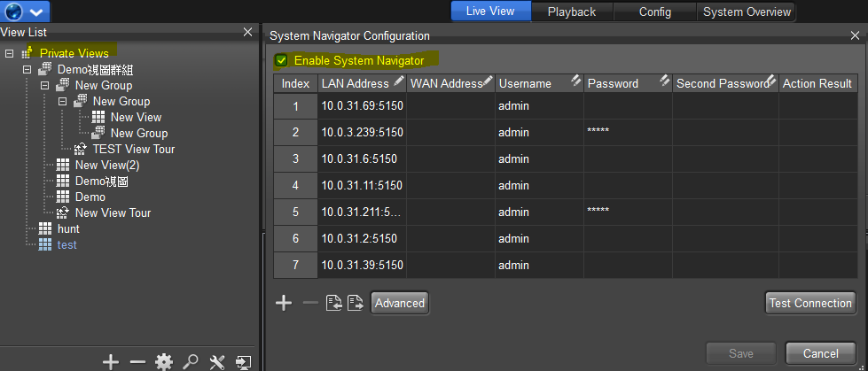Click the remove view minus icon in View List
This screenshot has width=868, height=371.
137,361
